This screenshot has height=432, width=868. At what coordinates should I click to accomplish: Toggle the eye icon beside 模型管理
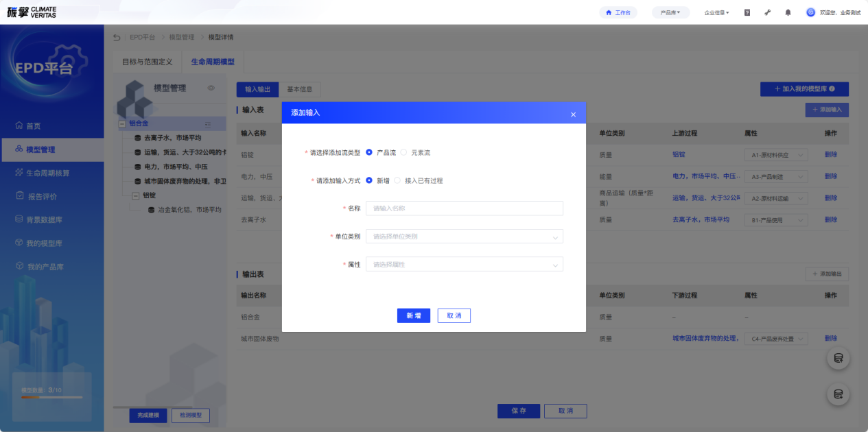tap(211, 88)
